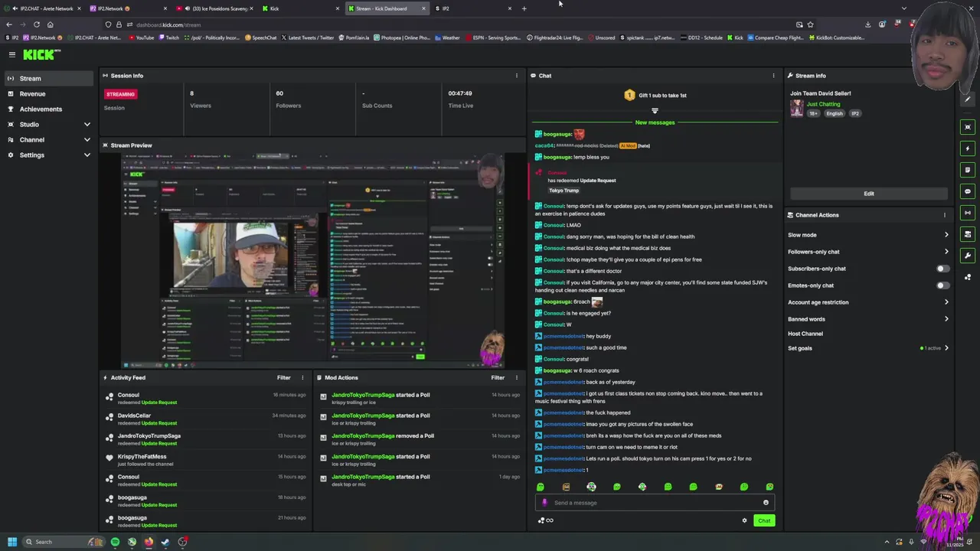Click the Send a message field
This screenshot has height=551, width=980.
pyautogui.click(x=655, y=503)
